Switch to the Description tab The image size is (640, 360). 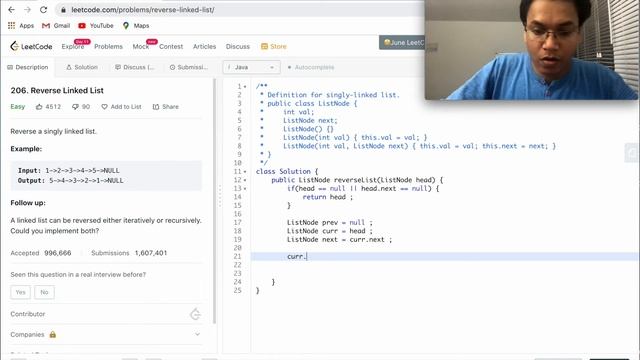pos(28,67)
